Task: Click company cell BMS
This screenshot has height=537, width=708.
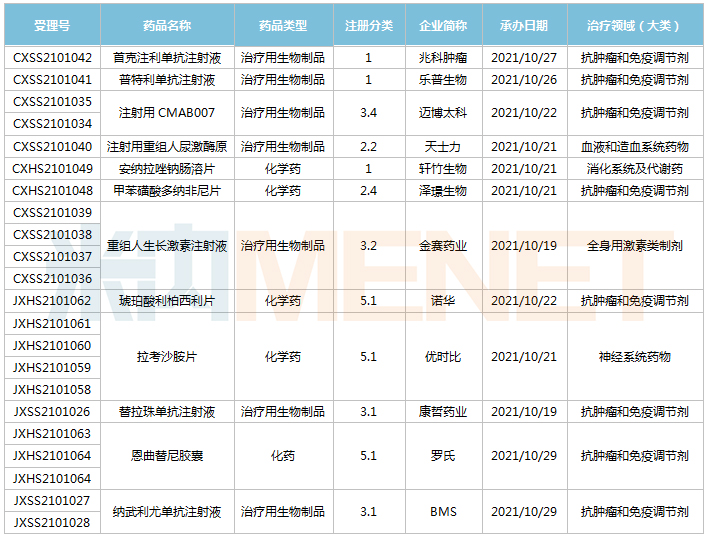Action: click(444, 512)
